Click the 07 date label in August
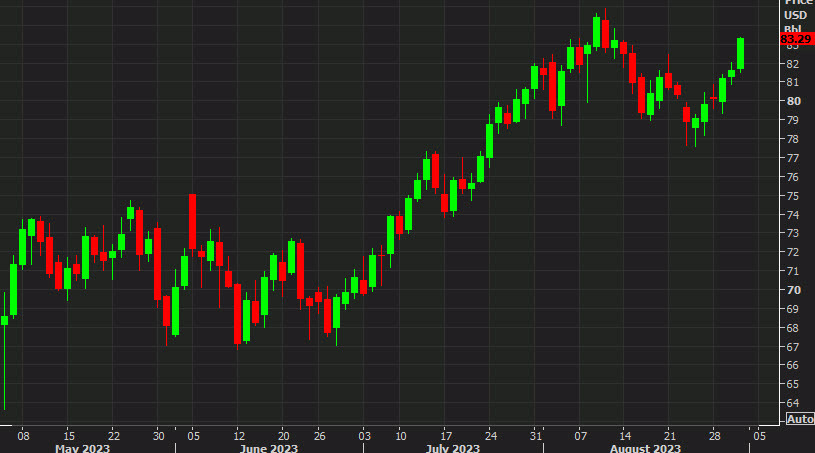The height and width of the screenshot is (453, 815). tap(581, 436)
